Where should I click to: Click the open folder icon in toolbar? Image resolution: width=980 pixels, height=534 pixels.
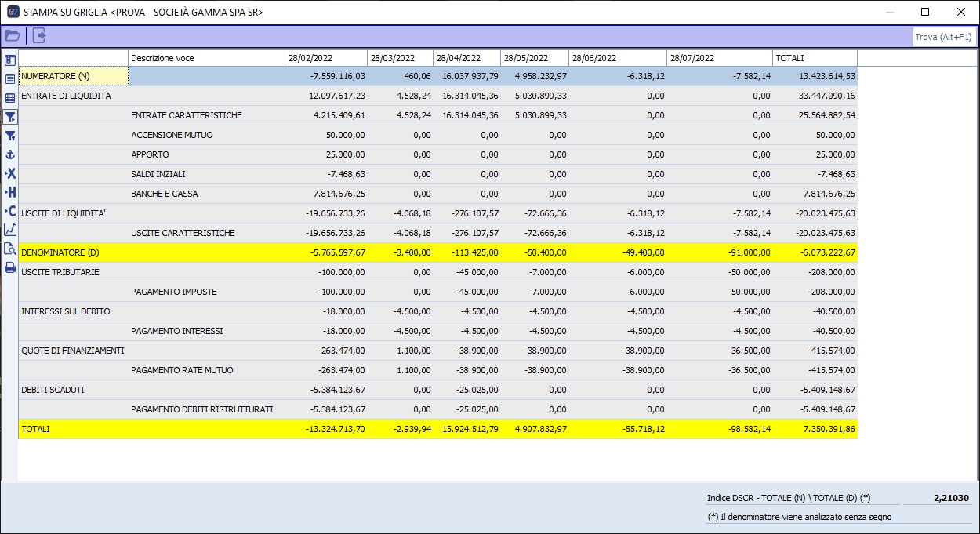(13, 35)
